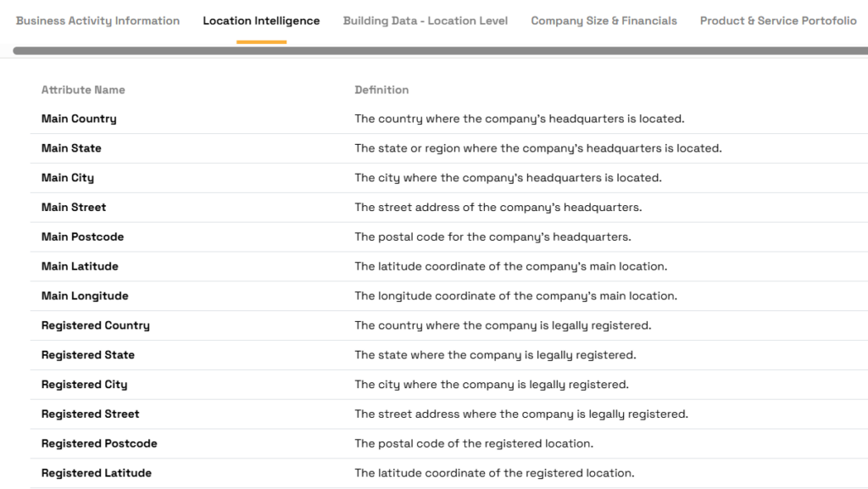868x489 pixels.
Task: Click the Registered Country attribute row
Action: 95,325
